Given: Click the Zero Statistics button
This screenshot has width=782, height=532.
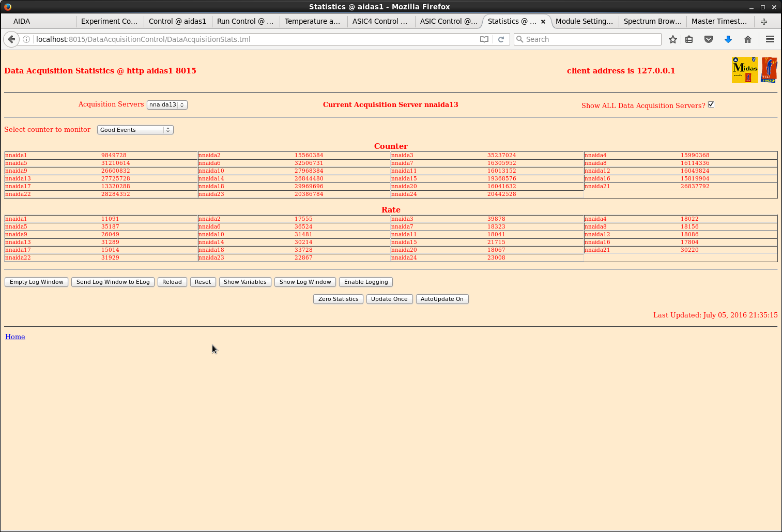Looking at the screenshot, I should point(338,299).
